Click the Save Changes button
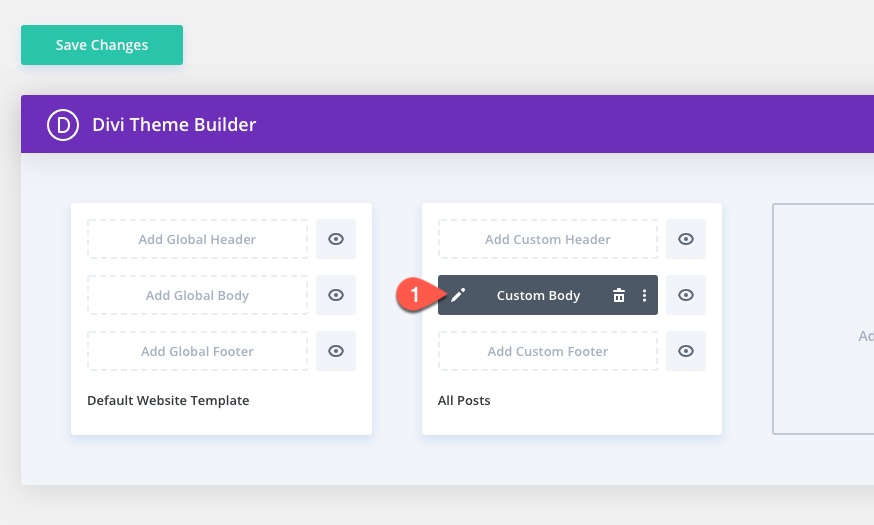 [x=102, y=45]
